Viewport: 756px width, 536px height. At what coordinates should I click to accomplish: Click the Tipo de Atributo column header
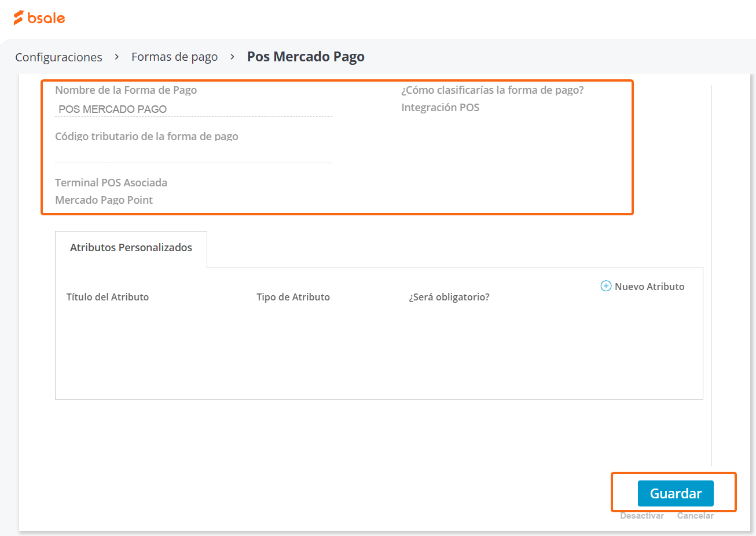293,297
